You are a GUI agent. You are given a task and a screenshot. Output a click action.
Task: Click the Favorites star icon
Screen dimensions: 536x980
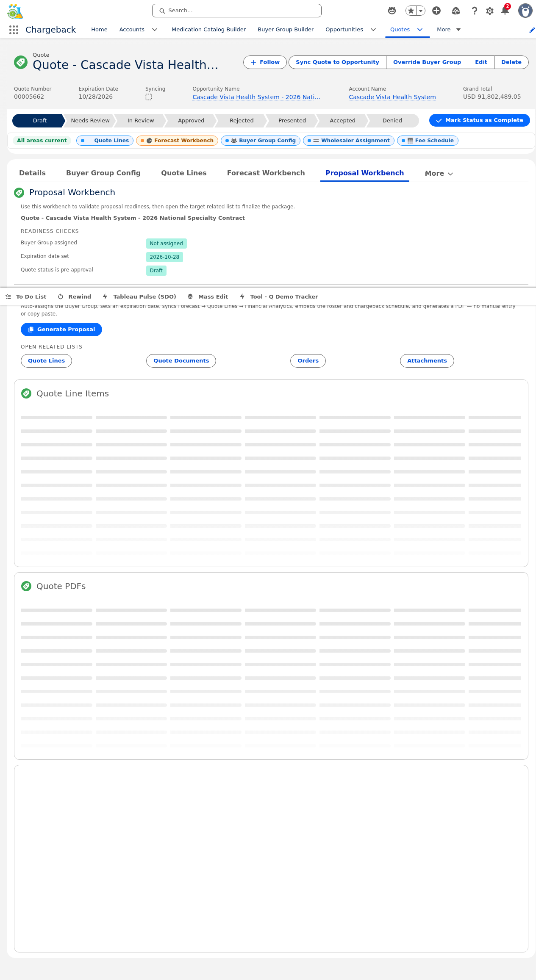(411, 11)
